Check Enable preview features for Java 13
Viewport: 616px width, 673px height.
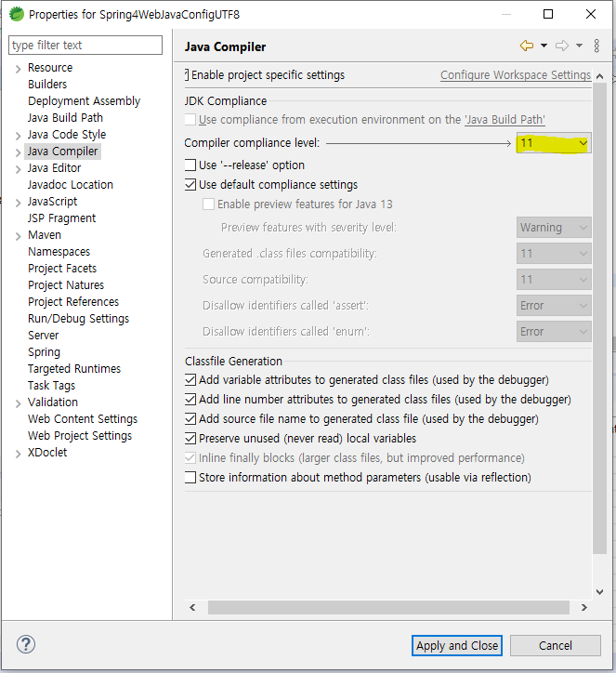pyautogui.click(x=208, y=204)
